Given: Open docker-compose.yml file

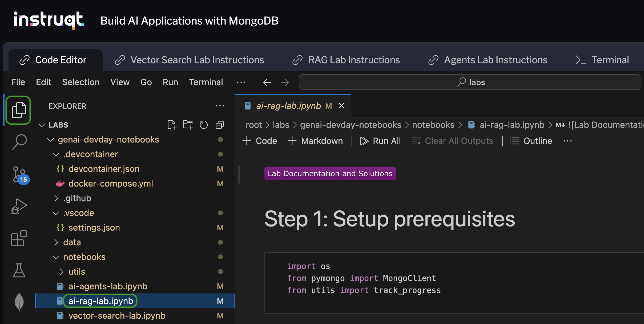Looking at the screenshot, I should (135, 184).
